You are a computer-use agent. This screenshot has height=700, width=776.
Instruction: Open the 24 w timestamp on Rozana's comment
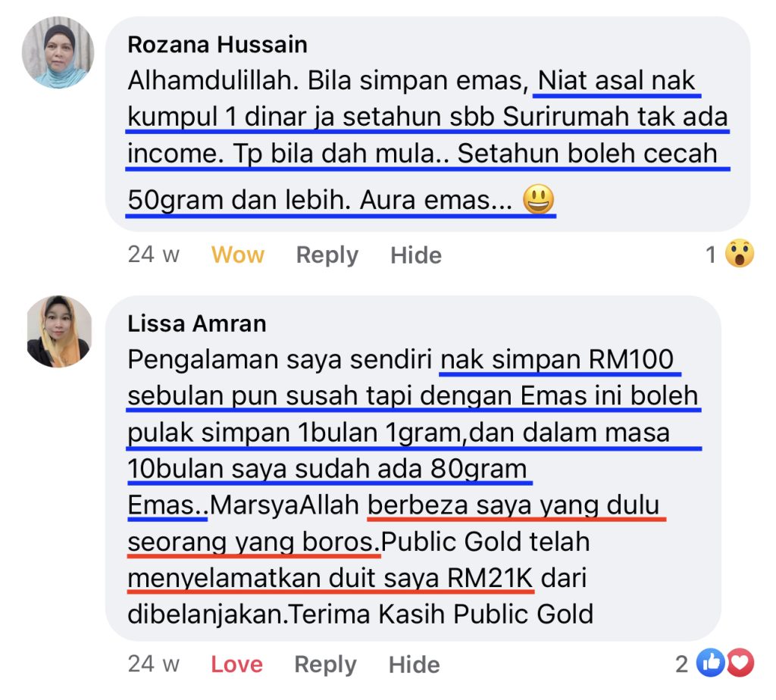pos(153,255)
